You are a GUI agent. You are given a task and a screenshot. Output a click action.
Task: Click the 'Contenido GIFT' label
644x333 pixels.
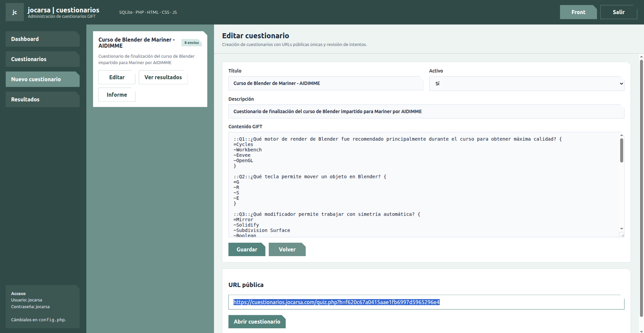point(245,127)
